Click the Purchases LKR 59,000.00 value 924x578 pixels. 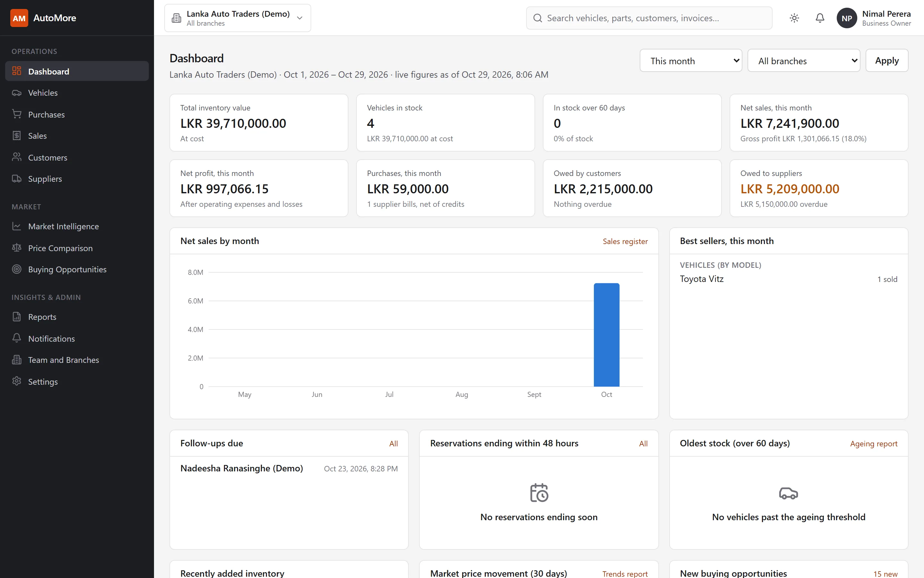pyautogui.click(x=408, y=189)
